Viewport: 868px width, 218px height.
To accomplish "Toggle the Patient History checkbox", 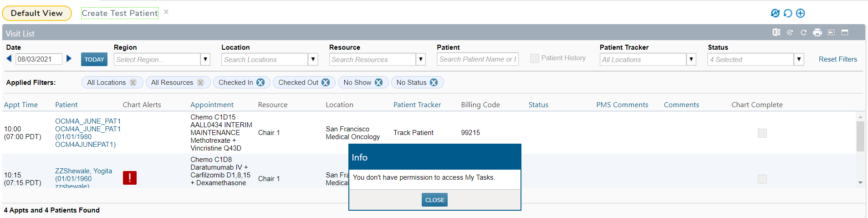I will pyautogui.click(x=535, y=58).
